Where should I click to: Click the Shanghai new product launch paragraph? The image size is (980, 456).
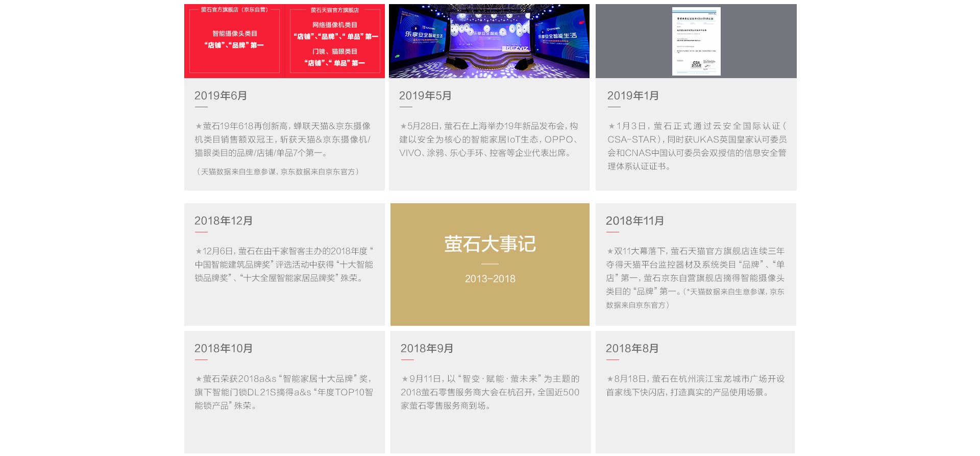(x=489, y=139)
